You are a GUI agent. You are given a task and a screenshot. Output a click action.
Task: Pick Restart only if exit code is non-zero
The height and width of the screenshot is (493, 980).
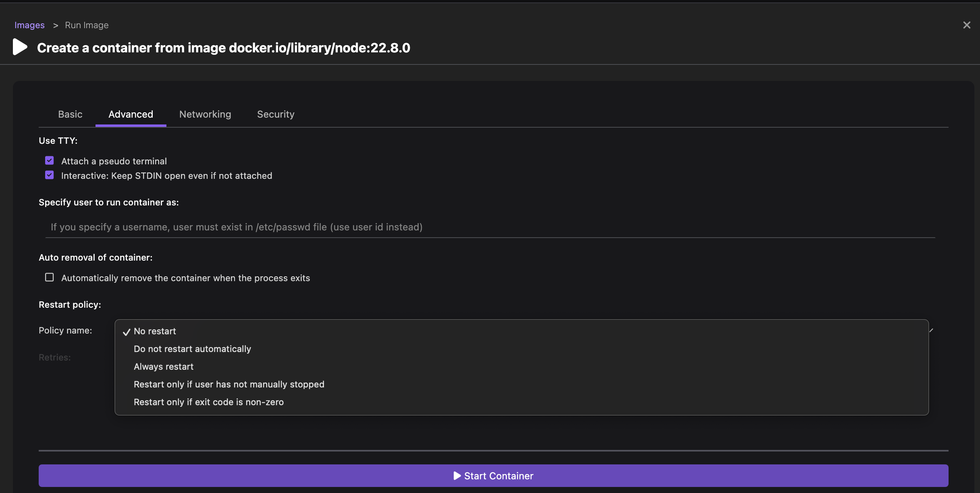pyautogui.click(x=208, y=402)
